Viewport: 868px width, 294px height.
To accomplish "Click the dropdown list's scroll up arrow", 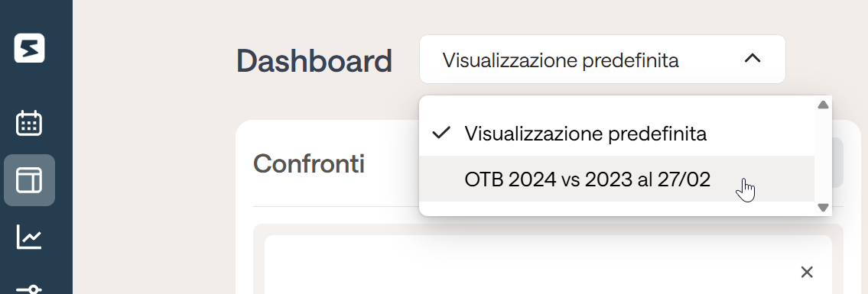I will 823,105.
